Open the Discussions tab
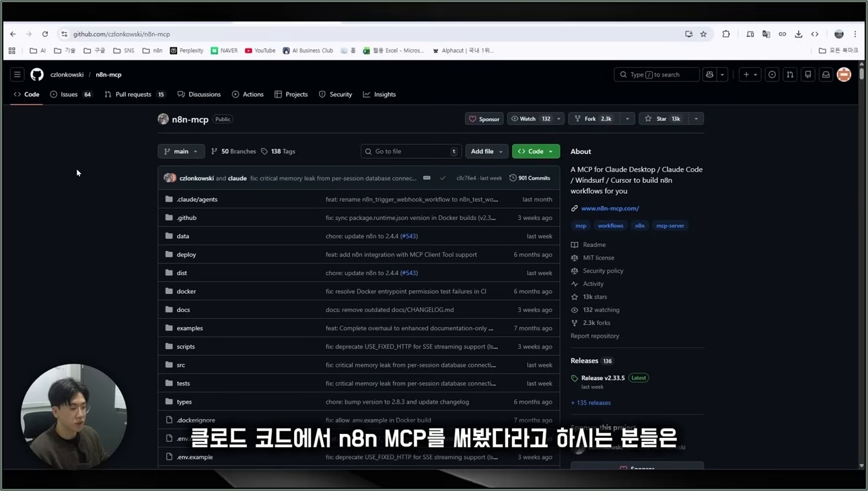This screenshot has width=868, height=491. click(199, 95)
